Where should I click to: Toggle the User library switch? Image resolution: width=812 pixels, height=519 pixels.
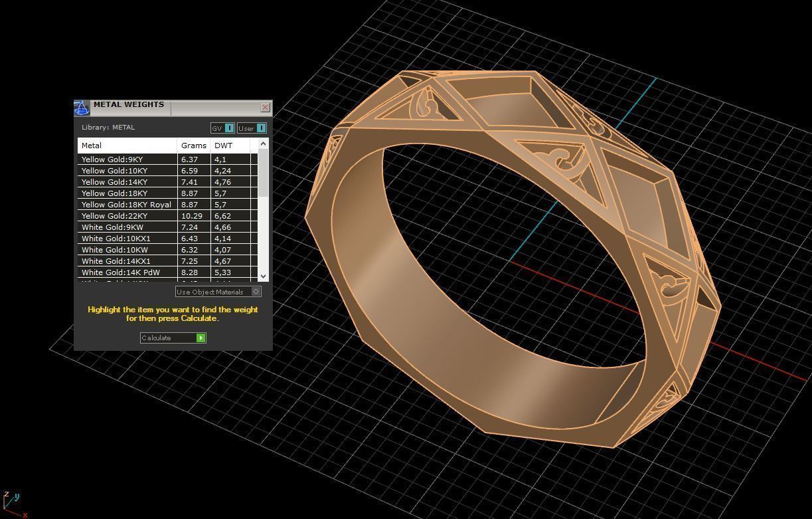point(252,128)
